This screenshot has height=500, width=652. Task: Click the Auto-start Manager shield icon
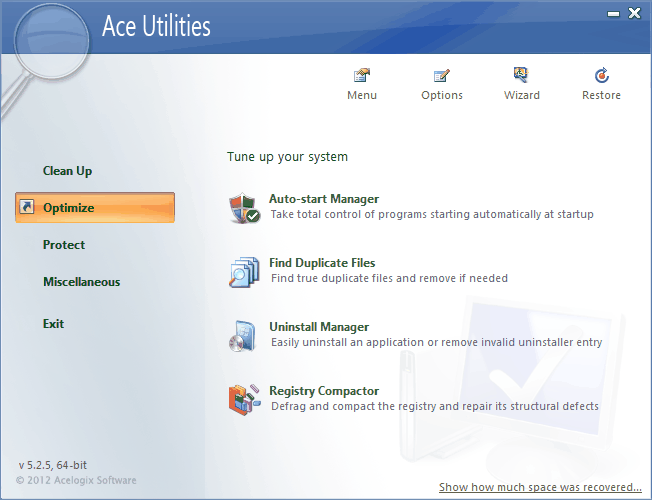click(245, 207)
